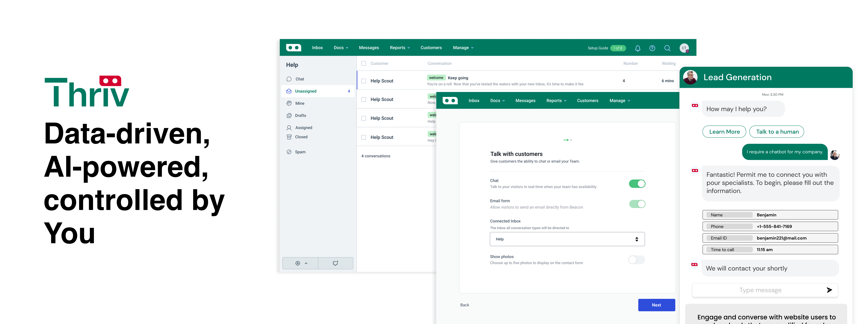Open the Connected Inbox Help dropdown

pos(567,239)
